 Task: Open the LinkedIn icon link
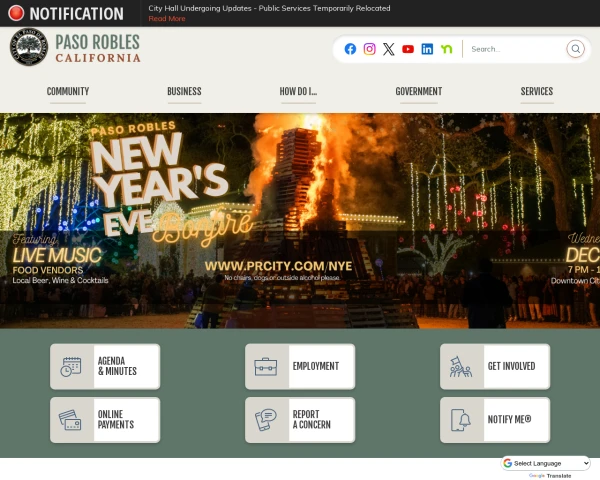click(x=427, y=49)
